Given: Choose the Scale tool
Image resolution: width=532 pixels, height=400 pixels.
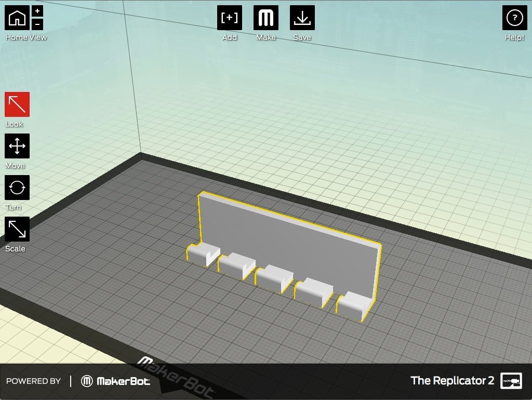Looking at the screenshot, I should click(x=17, y=229).
